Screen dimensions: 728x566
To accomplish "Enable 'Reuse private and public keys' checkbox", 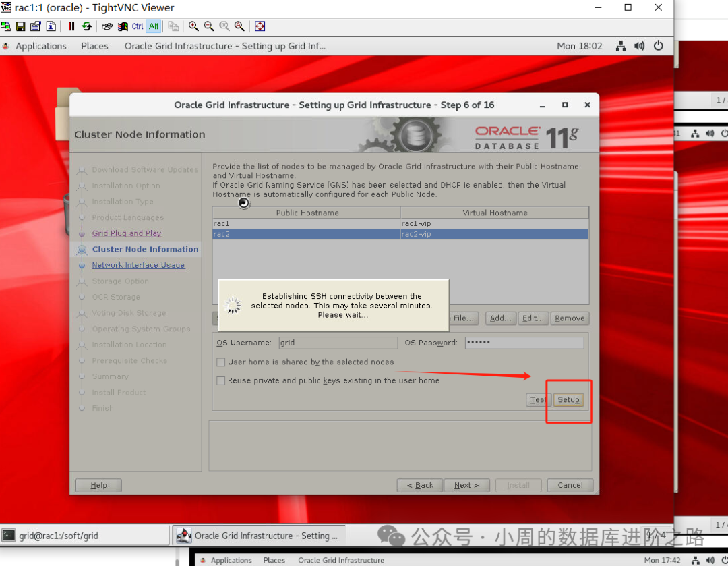I will pos(221,380).
